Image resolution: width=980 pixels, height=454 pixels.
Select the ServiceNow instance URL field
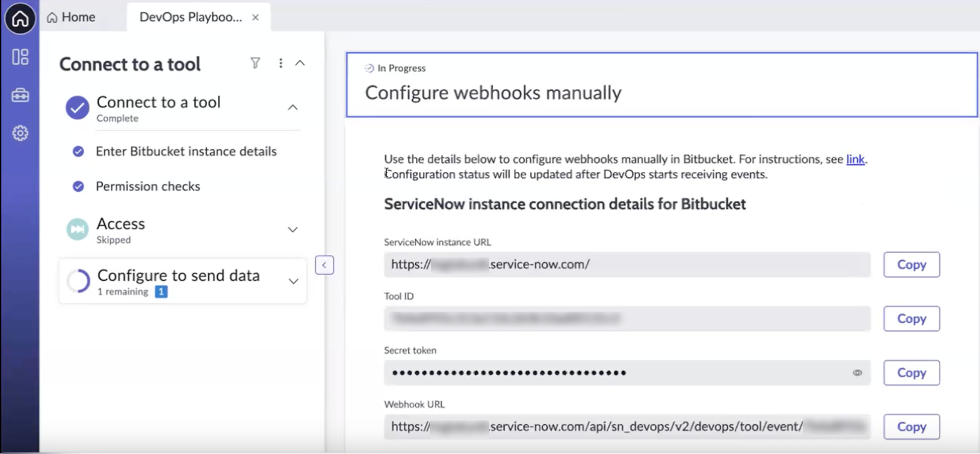[x=627, y=265]
